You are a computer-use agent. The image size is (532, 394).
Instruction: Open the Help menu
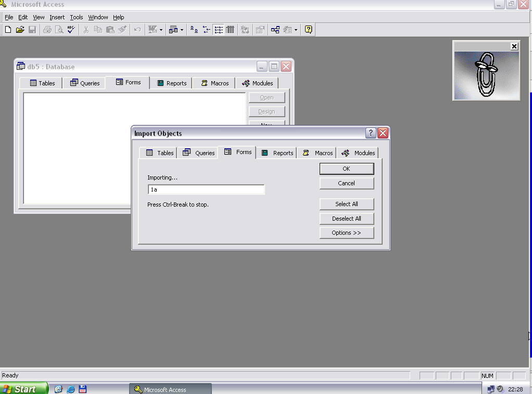point(118,17)
